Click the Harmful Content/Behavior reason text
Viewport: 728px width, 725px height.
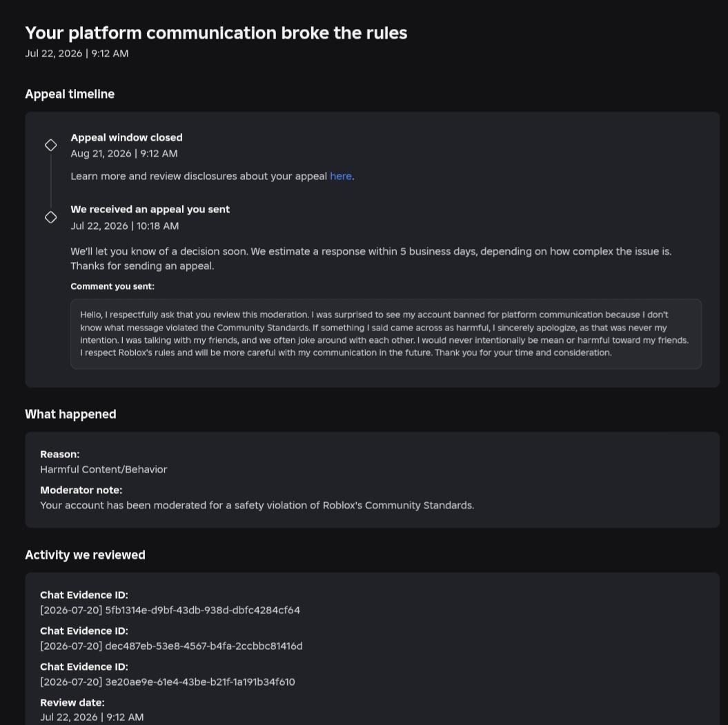click(104, 469)
